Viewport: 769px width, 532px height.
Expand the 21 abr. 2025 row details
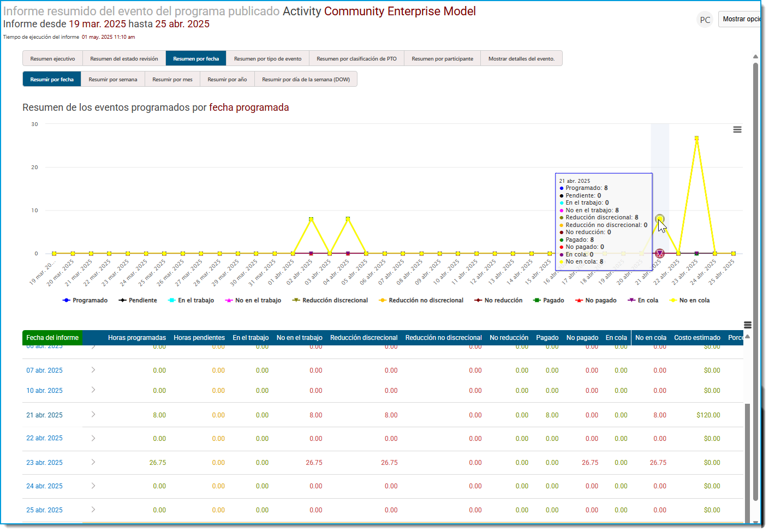click(93, 415)
